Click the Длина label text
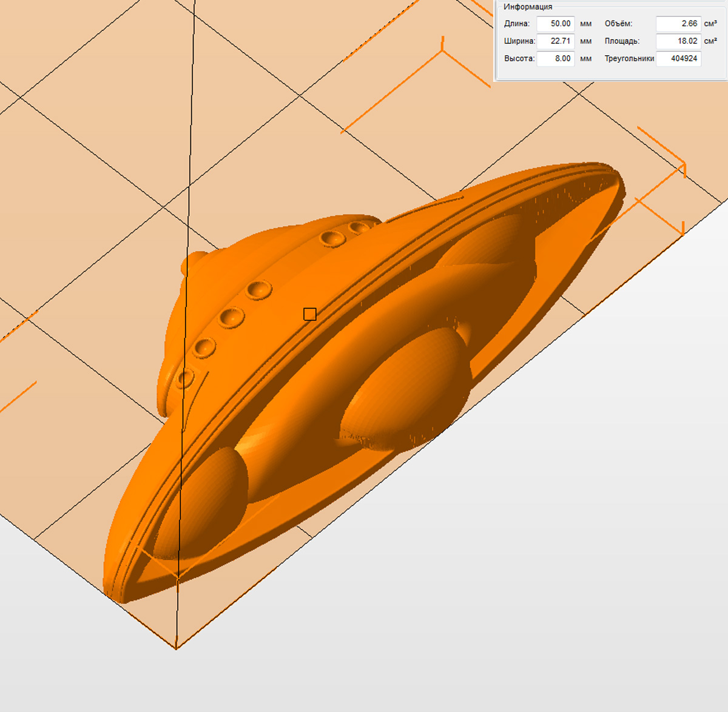Image resolution: width=728 pixels, height=712 pixels. click(516, 24)
